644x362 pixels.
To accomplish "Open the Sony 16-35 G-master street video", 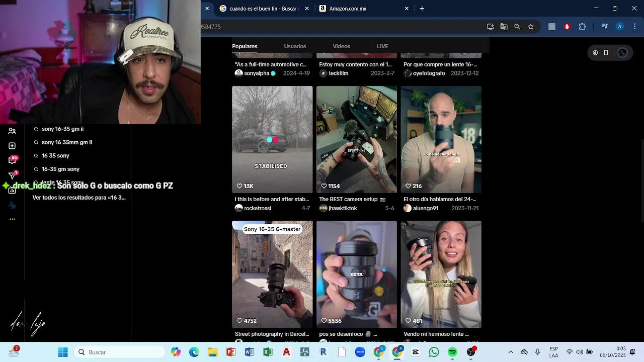I will click(272, 274).
